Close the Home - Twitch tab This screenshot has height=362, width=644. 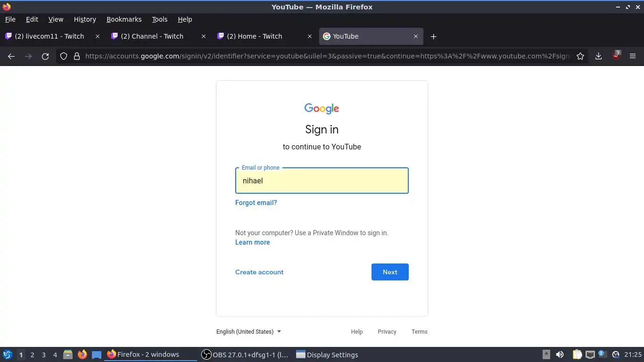point(310,36)
